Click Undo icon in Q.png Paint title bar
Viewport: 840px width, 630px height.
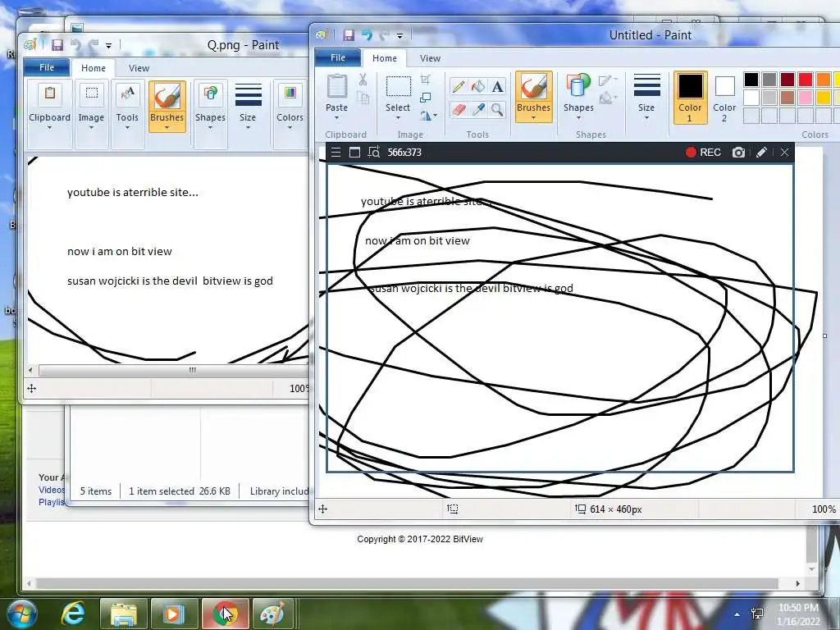tap(75, 46)
